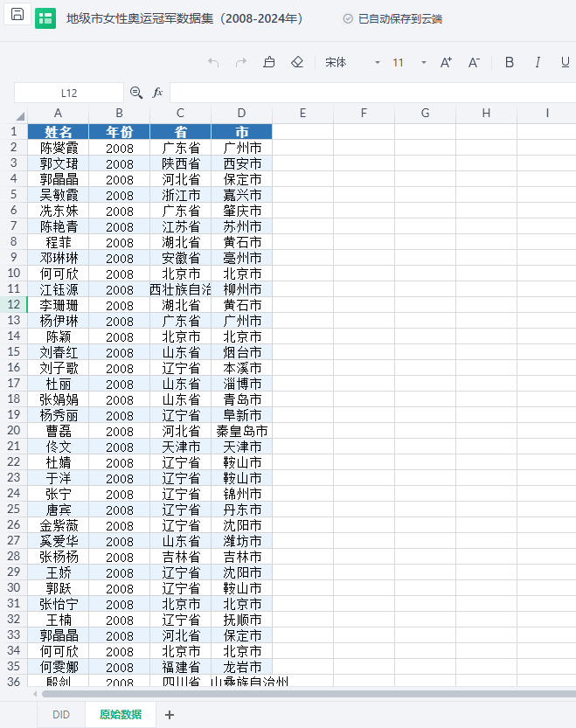
Task: Select column D header
Action: click(x=241, y=114)
